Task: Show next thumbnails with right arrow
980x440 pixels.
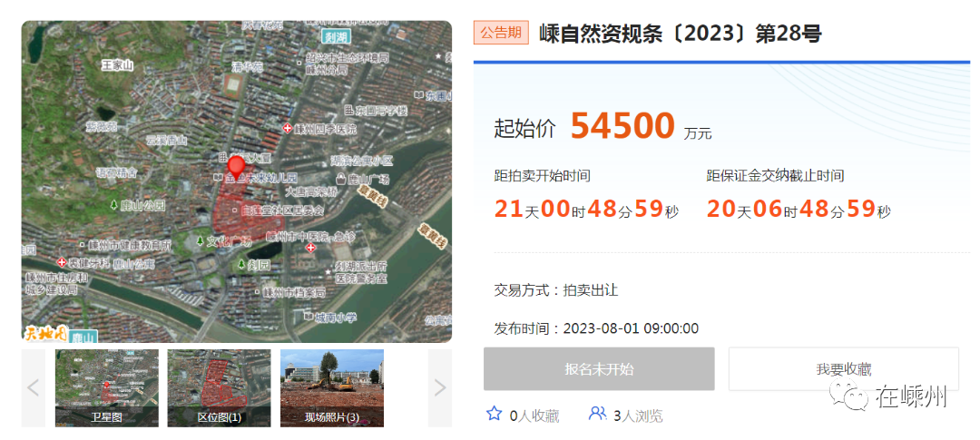Action: [x=440, y=388]
